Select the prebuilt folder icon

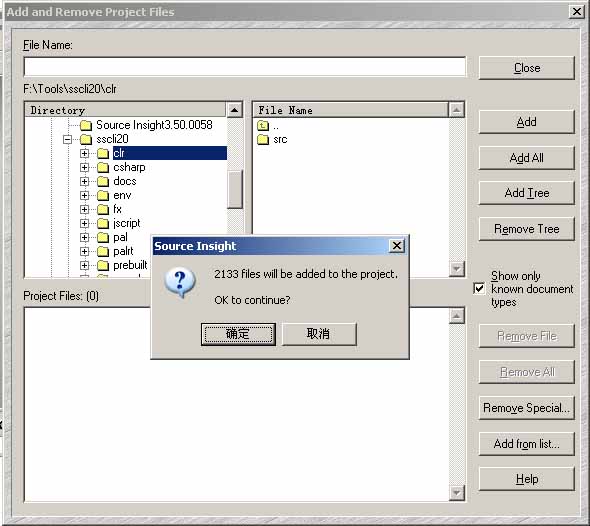tap(103, 265)
